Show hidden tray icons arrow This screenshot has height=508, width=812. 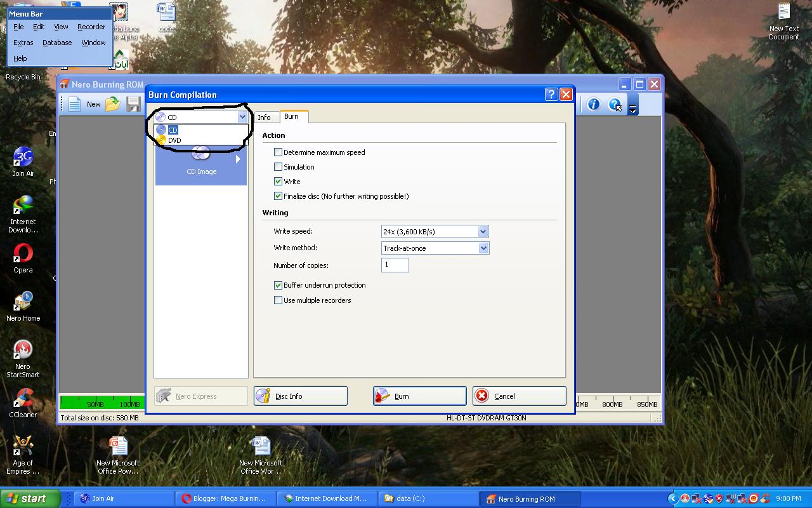click(674, 498)
